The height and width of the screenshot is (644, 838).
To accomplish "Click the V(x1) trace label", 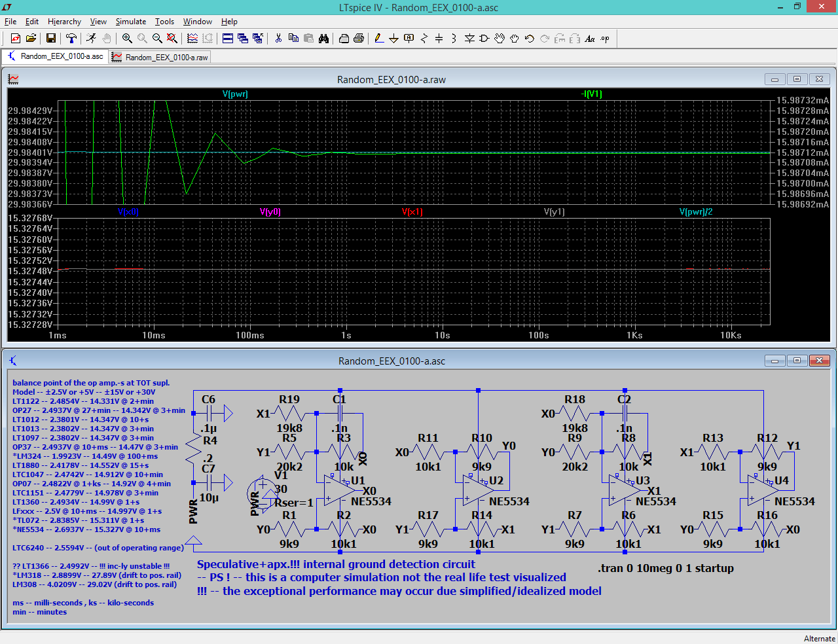I will click(x=412, y=211).
